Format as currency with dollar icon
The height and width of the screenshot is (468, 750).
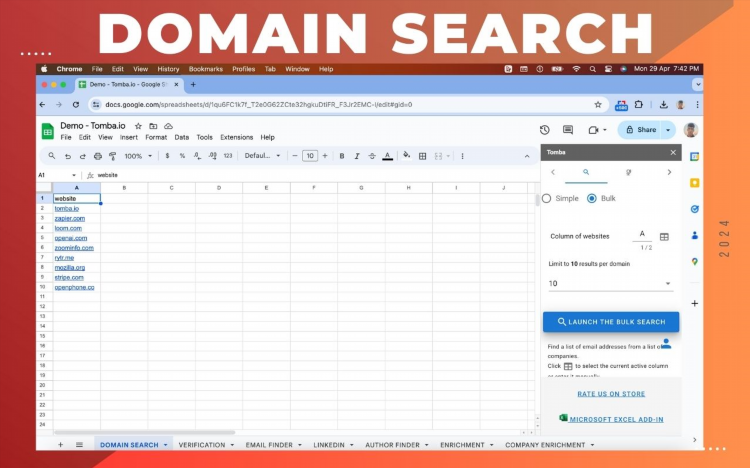(x=167, y=156)
